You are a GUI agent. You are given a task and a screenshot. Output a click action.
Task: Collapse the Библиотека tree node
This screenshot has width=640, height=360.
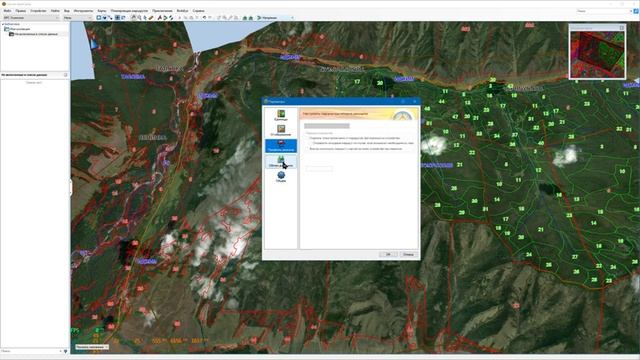point(2,24)
